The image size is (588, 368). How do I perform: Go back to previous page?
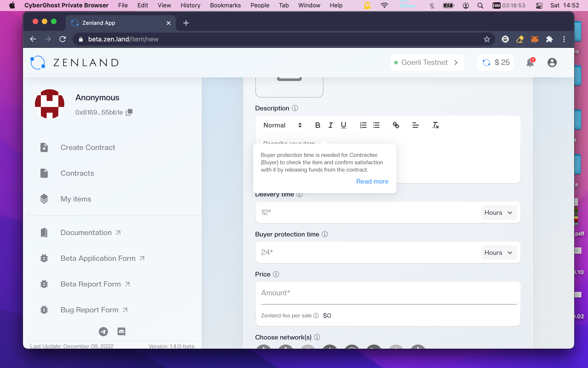pyautogui.click(x=33, y=39)
